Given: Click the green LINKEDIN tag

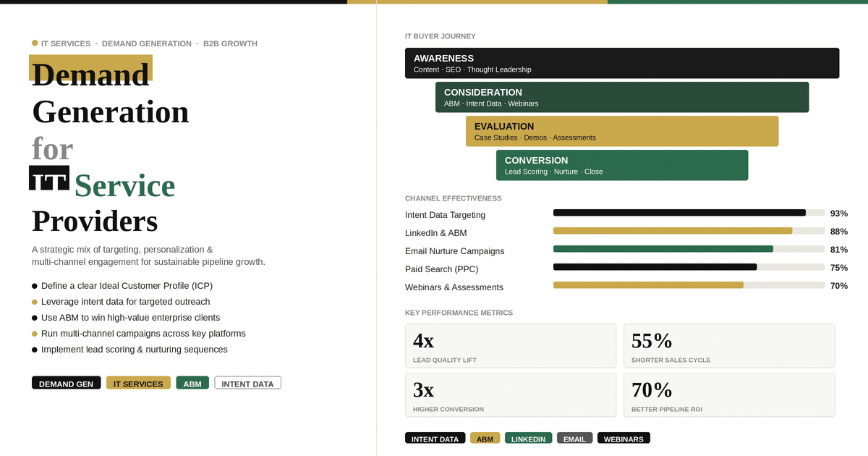Looking at the screenshot, I should (x=528, y=439).
